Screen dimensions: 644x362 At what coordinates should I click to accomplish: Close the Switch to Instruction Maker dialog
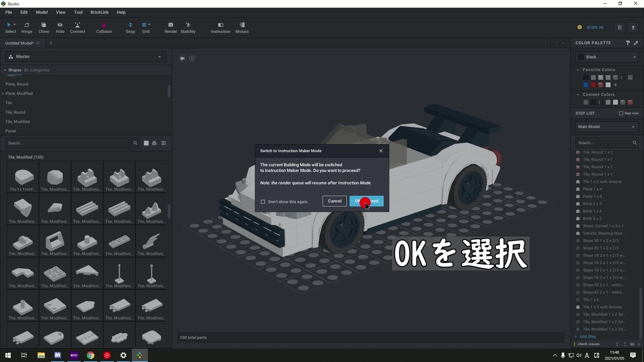(x=381, y=151)
